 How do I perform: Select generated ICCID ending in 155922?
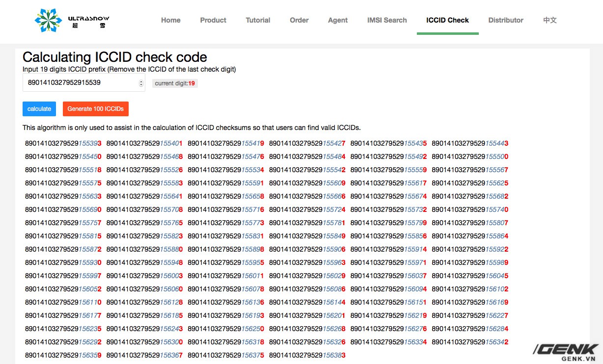[470, 250]
